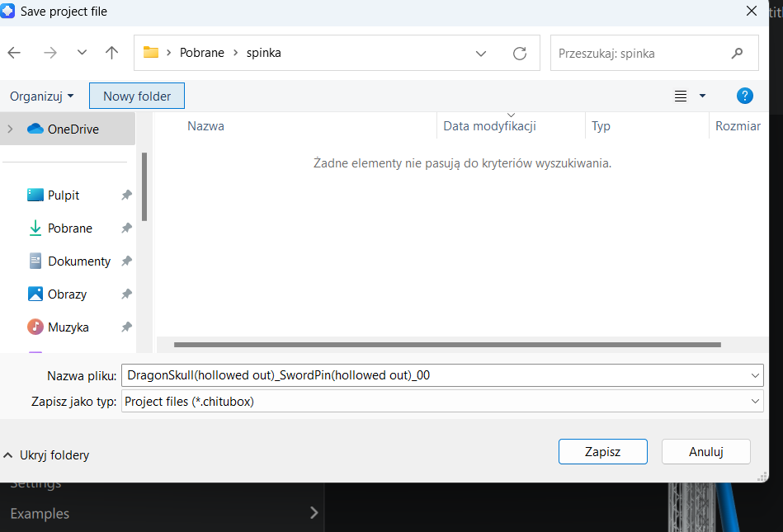The width and height of the screenshot is (783, 532).
Task: Open the Nazwa pliku dropdown arrow
Action: (755, 375)
